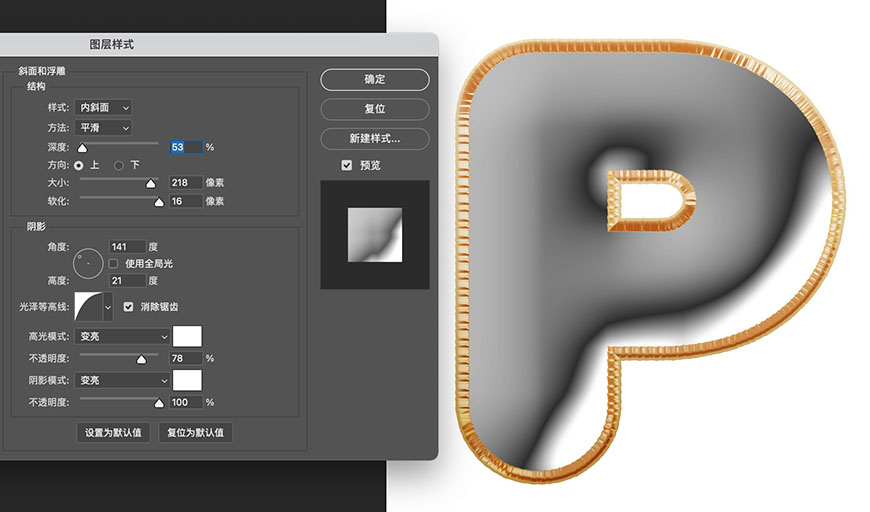Click the angle and altitude dial
The height and width of the screenshot is (512, 870).
88,263
